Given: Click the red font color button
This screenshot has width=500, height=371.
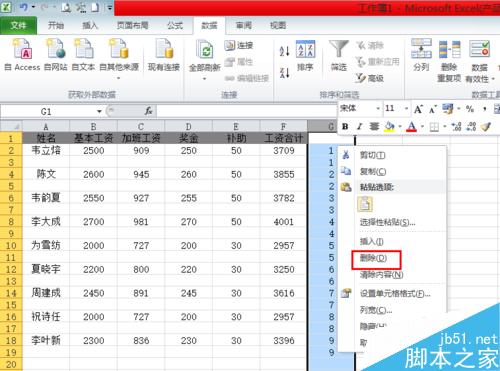Looking at the screenshot, I should (x=412, y=127).
